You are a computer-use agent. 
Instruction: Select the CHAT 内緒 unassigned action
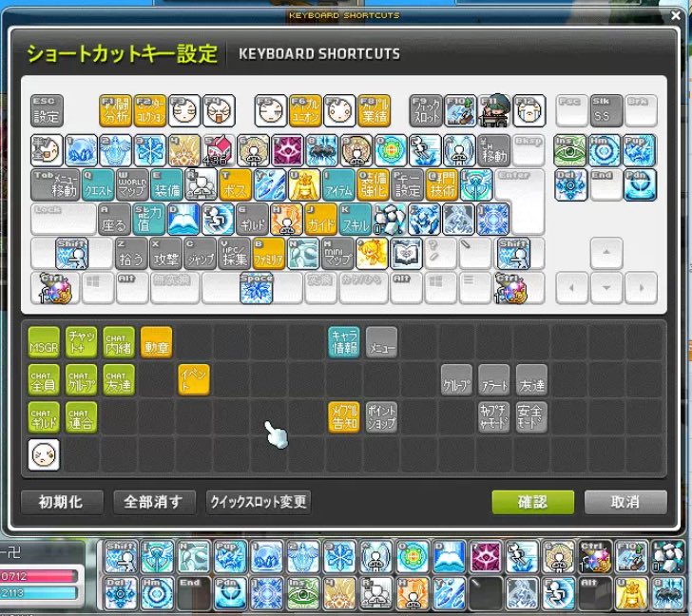tap(119, 342)
